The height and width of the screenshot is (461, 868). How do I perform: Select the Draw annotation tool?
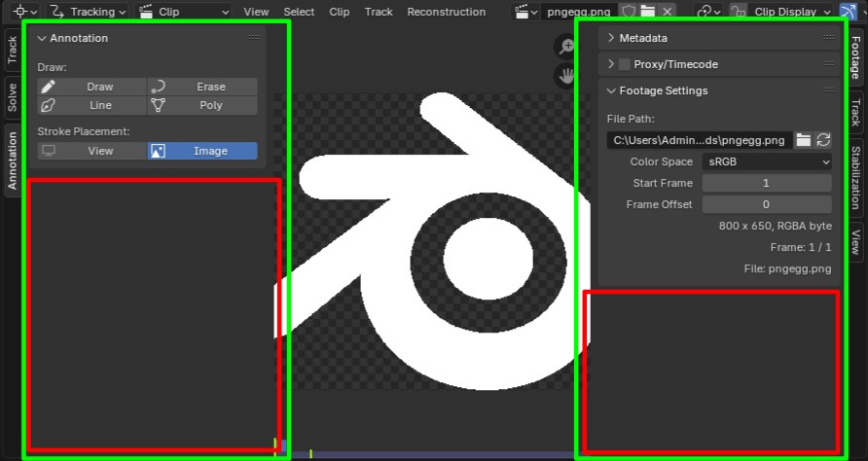[91, 87]
